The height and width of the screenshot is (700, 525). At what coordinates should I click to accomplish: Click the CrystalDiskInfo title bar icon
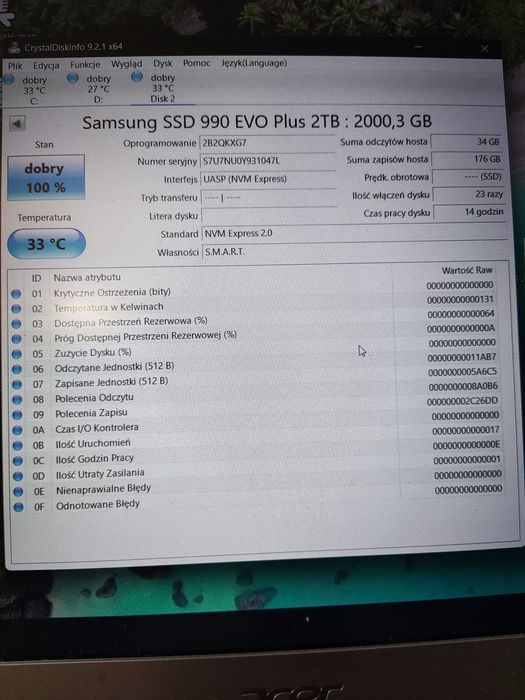pyautogui.click(x=15, y=48)
